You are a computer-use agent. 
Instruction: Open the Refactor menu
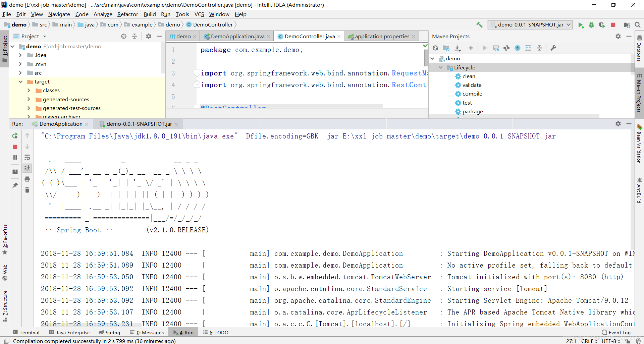pos(127,14)
